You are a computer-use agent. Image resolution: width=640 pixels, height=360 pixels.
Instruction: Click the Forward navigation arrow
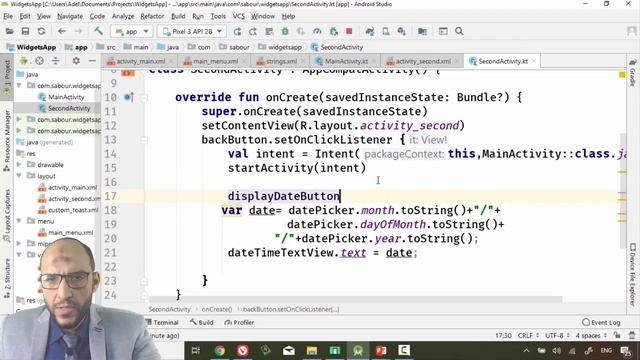click(x=78, y=31)
